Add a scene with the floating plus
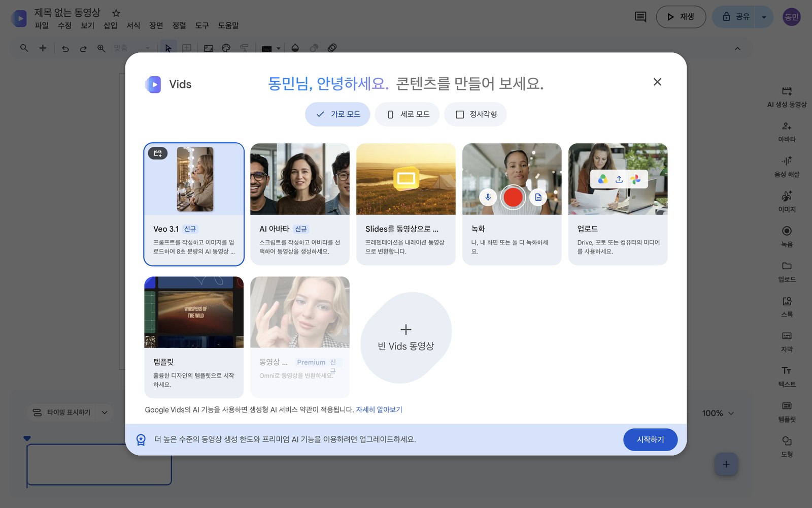The image size is (812, 508). (x=726, y=464)
